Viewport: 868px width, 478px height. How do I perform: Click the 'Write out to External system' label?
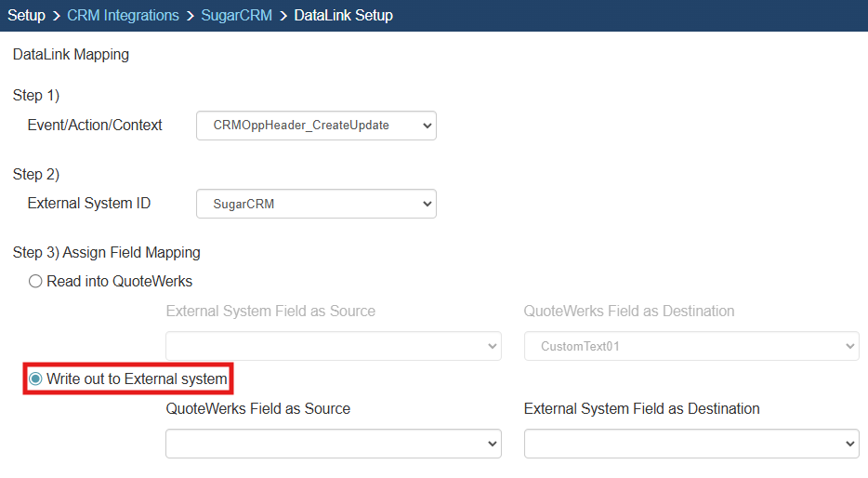click(x=137, y=378)
